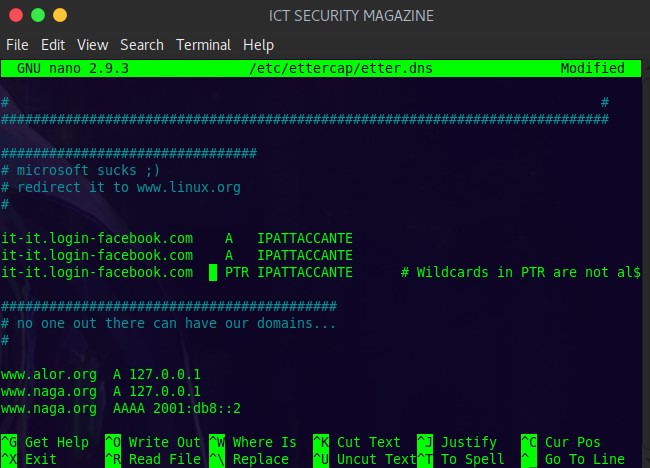Open the Edit menu
Image resolution: width=650 pixels, height=468 pixels.
click(x=53, y=45)
